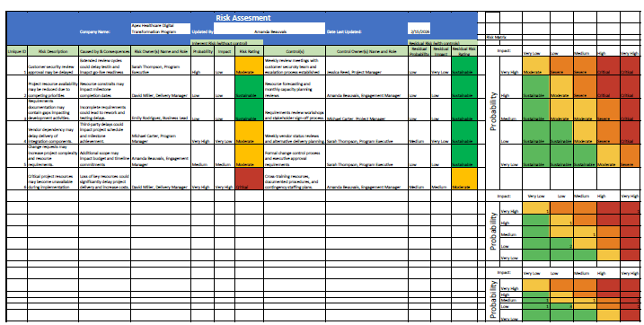Click 'Emily Rodriguez, Business Lead' cell

[161, 110]
